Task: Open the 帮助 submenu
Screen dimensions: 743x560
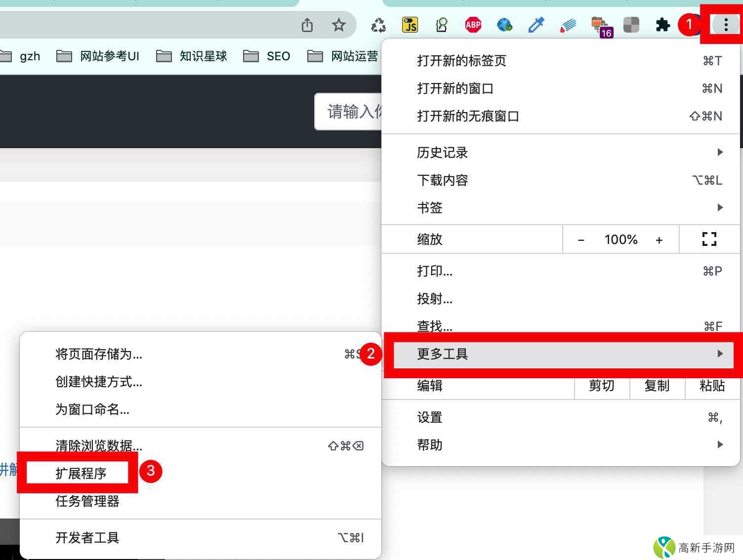Action: 719,444
